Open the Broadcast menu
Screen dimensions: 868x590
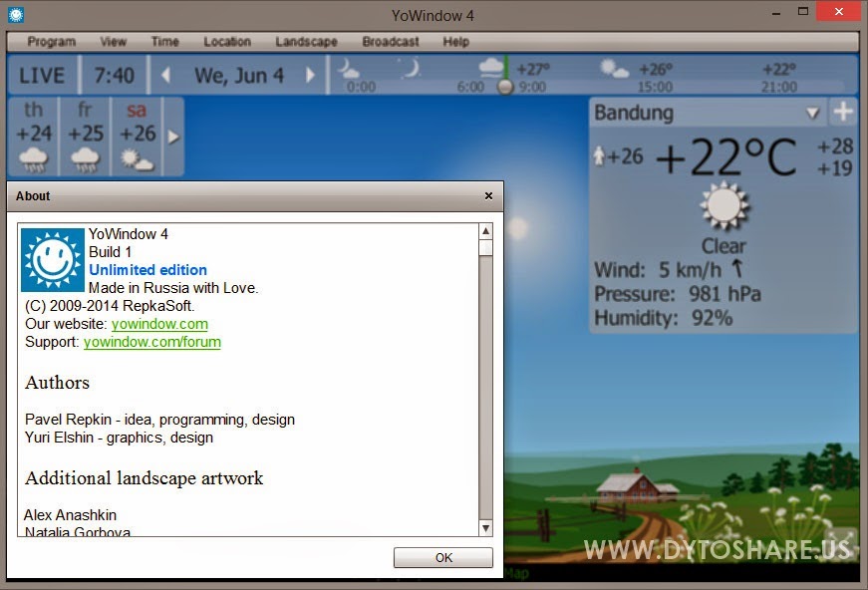(391, 42)
